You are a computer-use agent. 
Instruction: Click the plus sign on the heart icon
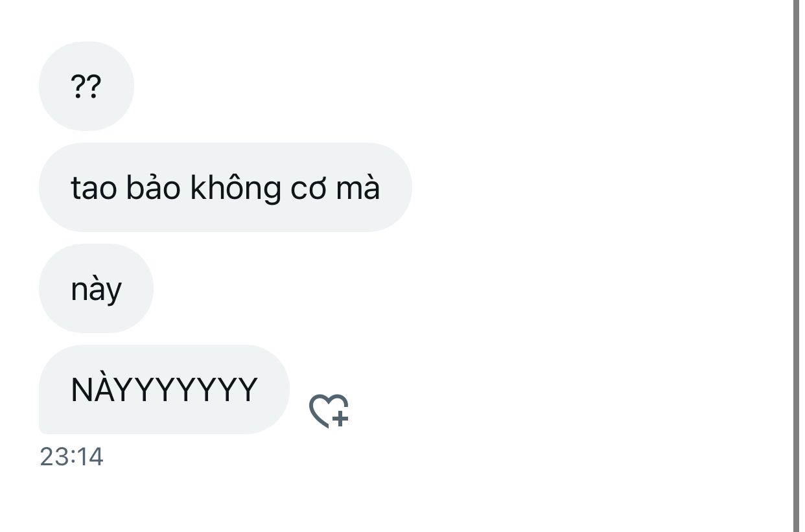[340, 418]
